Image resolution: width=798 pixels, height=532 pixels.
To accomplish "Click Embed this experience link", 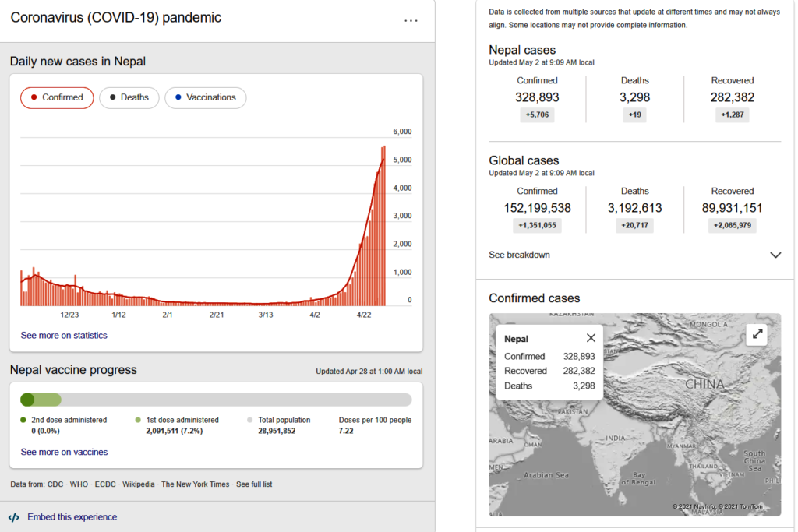I will [x=72, y=517].
